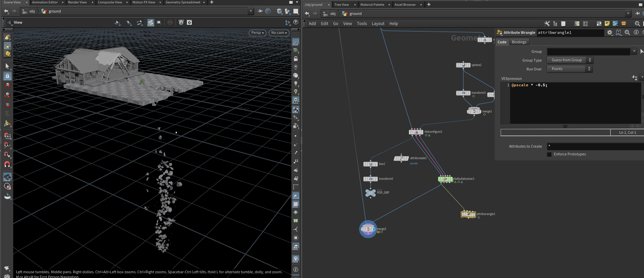Select the rbdbulletsolver1 node
Screen dimensions: 644x278
point(445,179)
